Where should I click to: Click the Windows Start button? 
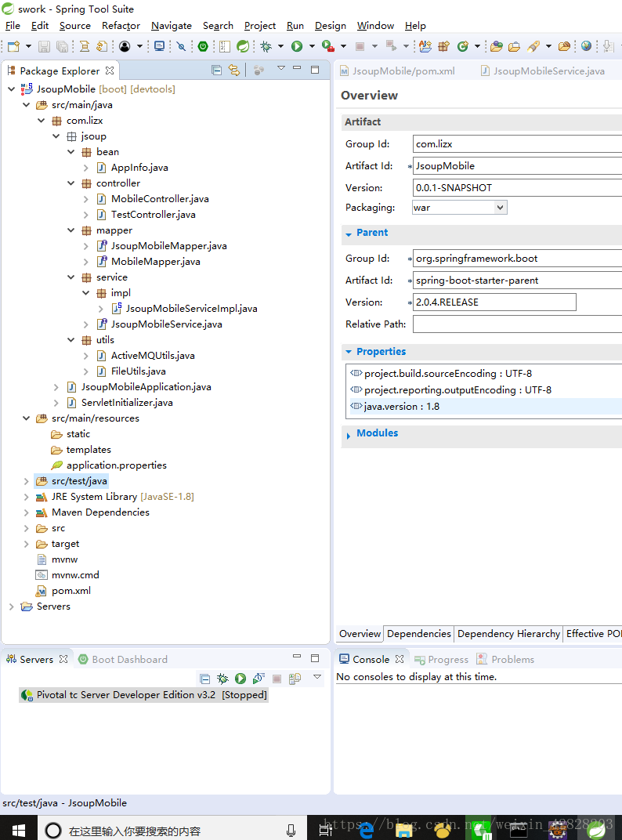(x=18, y=829)
